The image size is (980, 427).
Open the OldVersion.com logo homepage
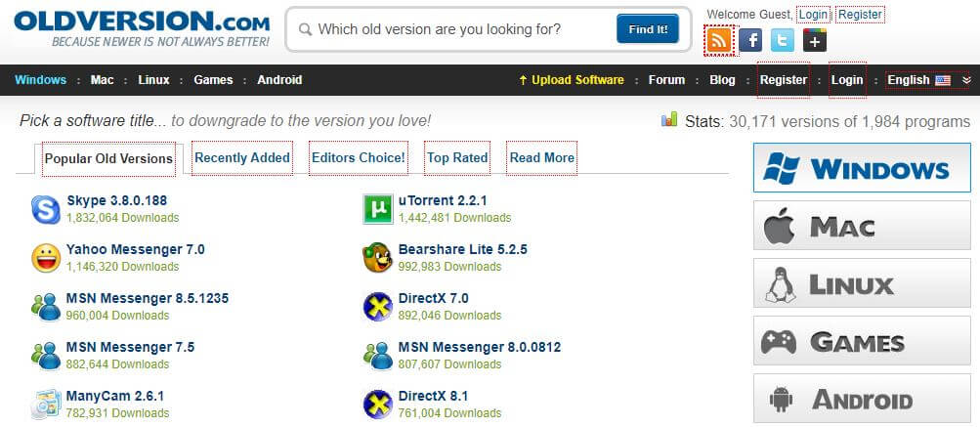click(x=142, y=28)
